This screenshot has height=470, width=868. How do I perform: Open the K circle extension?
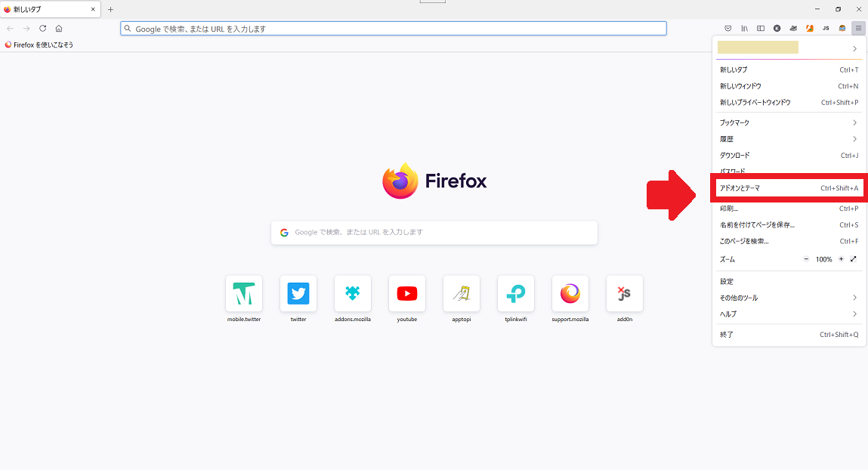point(777,28)
